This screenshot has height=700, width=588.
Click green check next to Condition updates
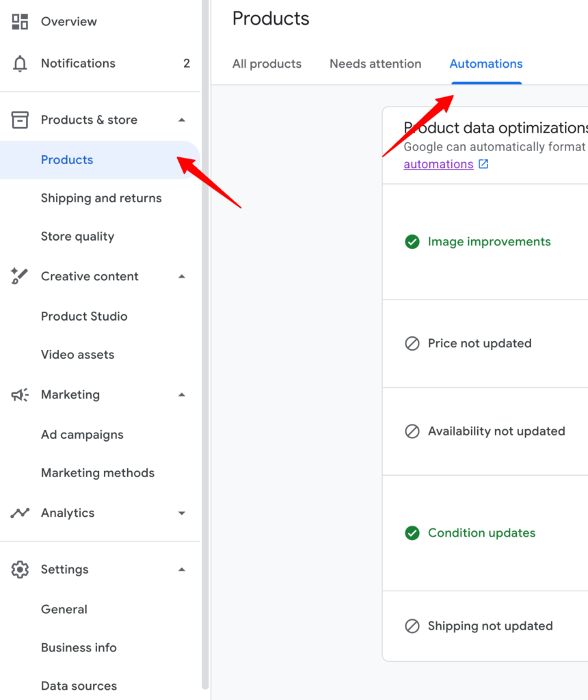click(x=412, y=533)
